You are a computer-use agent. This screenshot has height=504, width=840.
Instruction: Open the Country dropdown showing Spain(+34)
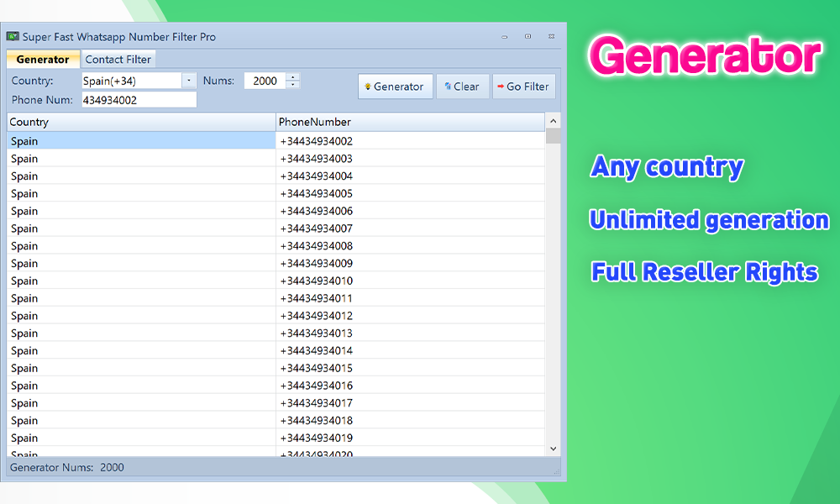189,81
